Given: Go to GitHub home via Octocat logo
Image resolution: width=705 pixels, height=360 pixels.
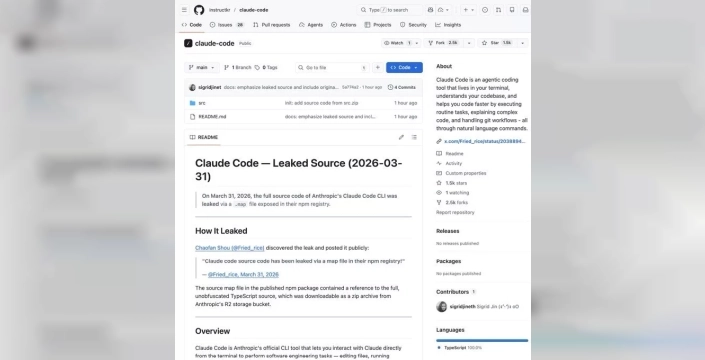Looking at the screenshot, I should [199, 10].
